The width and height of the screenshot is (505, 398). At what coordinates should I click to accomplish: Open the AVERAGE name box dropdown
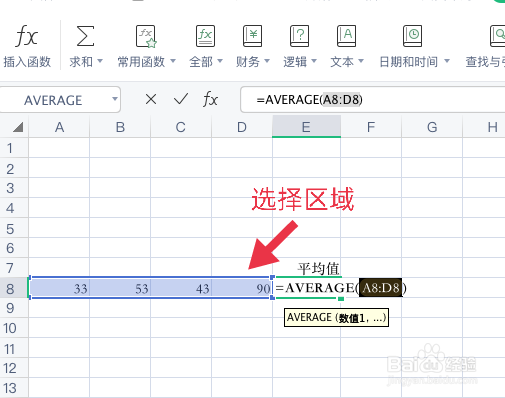click(x=115, y=99)
